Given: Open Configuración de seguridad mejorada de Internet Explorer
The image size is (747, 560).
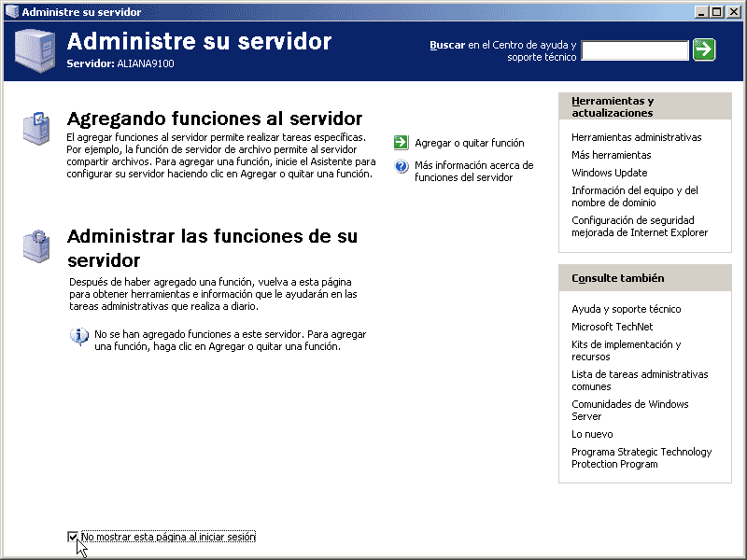Looking at the screenshot, I should point(639,227).
